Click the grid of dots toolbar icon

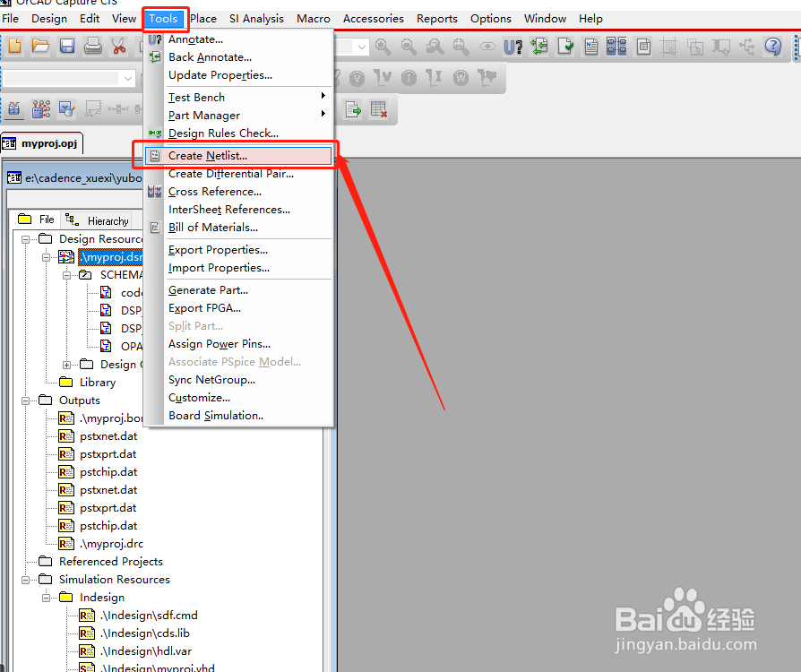[x=41, y=109]
